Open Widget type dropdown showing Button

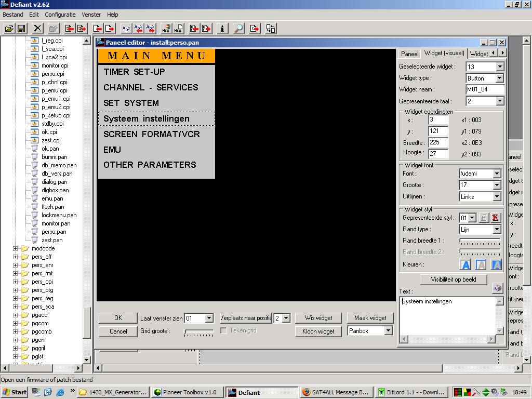pos(499,78)
